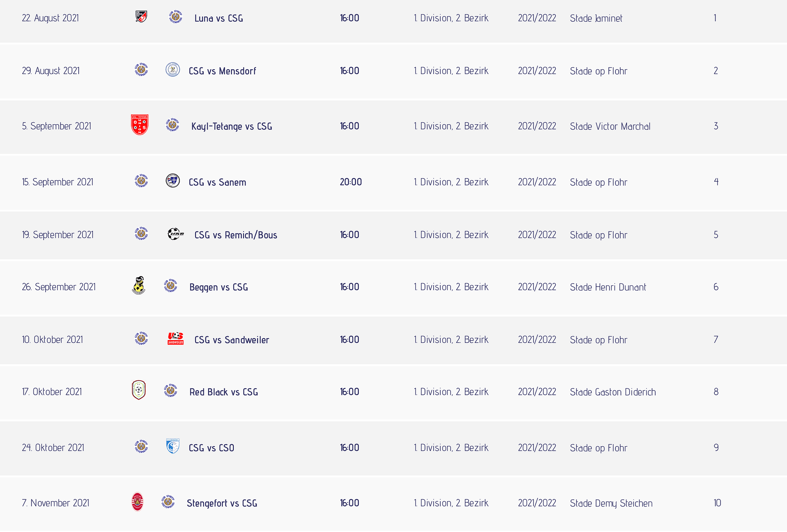The image size is (787, 532).
Task: Click the Remich/Bous URB logo
Action: pos(176,234)
